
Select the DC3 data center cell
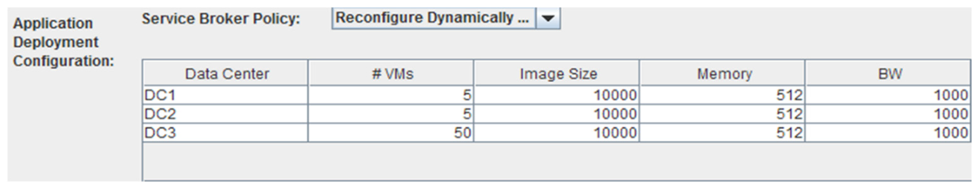(x=225, y=133)
